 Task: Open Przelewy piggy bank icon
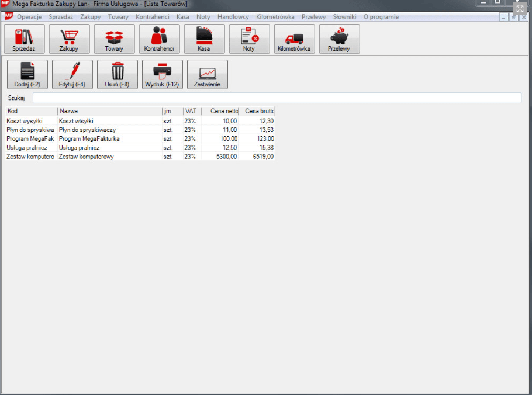click(339, 39)
